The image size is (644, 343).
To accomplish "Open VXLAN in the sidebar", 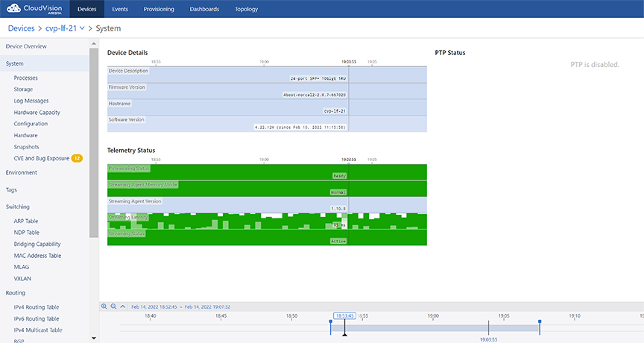I will [22, 279].
